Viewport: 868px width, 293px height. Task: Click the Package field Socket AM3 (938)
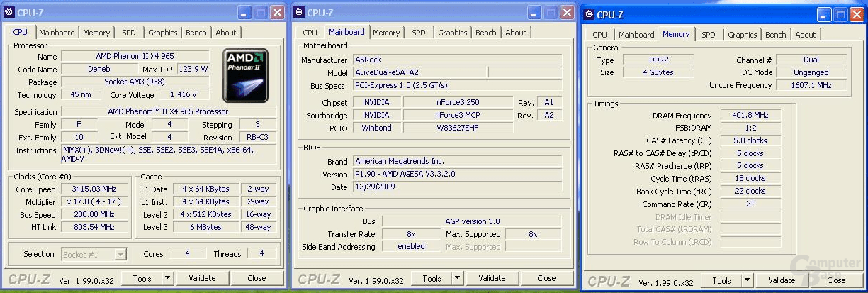click(x=135, y=82)
